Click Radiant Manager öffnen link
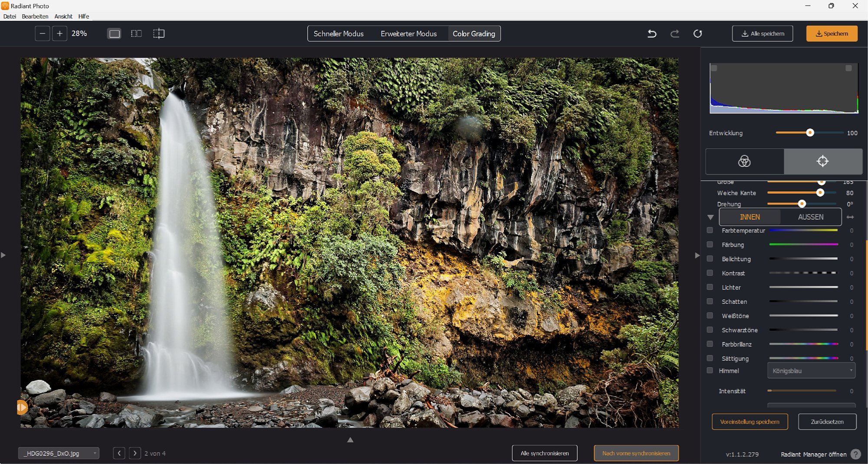The image size is (868, 464). click(x=813, y=454)
